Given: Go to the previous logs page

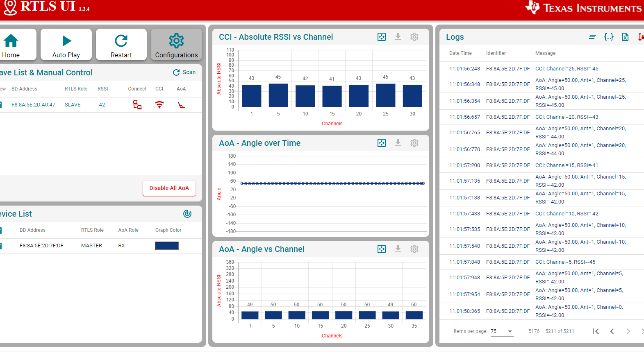Looking at the screenshot, I should [x=612, y=331].
